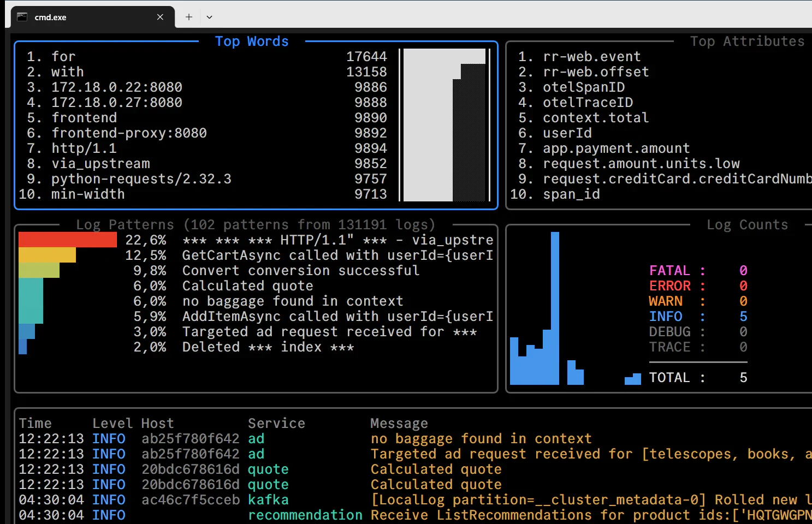
Task: Click attribute 'span_id'
Action: point(571,194)
